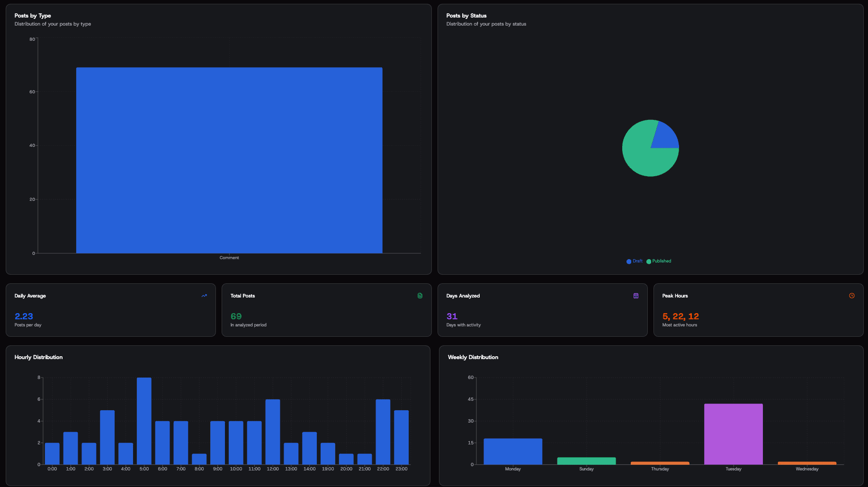Click the Days Analyzed card title

click(x=463, y=296)
